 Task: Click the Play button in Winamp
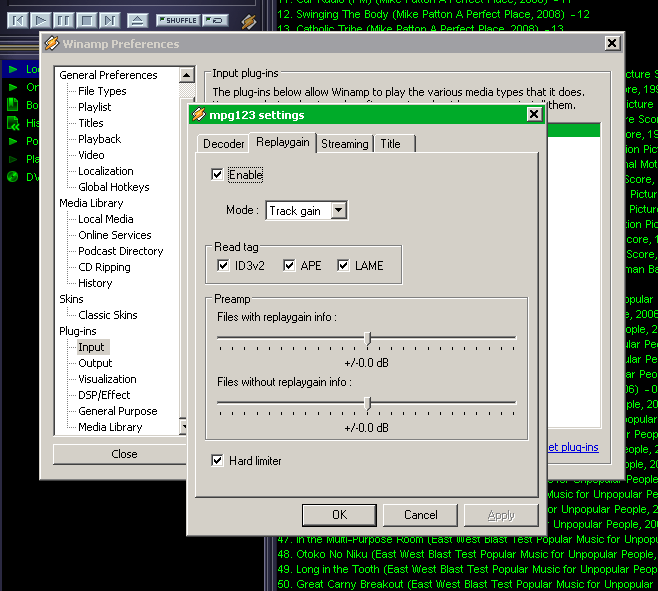coord(41,20)
